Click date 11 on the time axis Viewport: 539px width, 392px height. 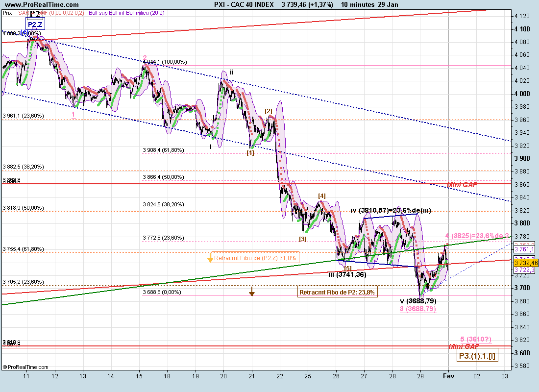[26, 376]
